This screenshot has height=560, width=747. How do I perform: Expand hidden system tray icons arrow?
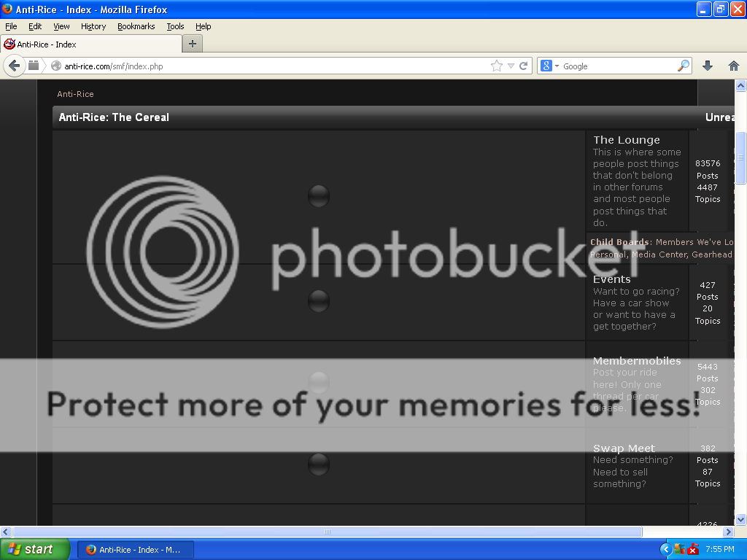665,550
